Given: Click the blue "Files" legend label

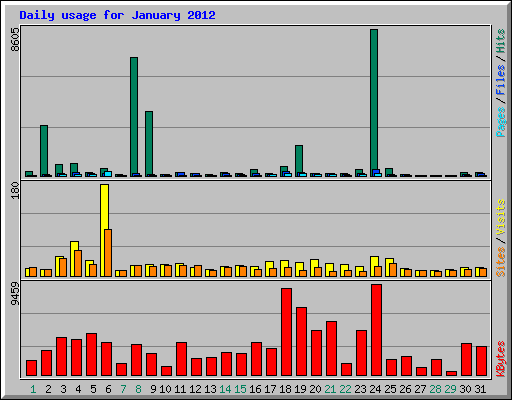Looking at the screenshot, I should tap(500, 79).
